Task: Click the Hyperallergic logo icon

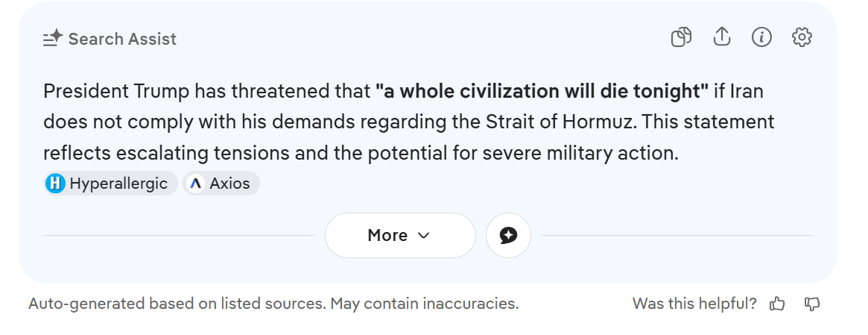Action: tap(55, 184)
